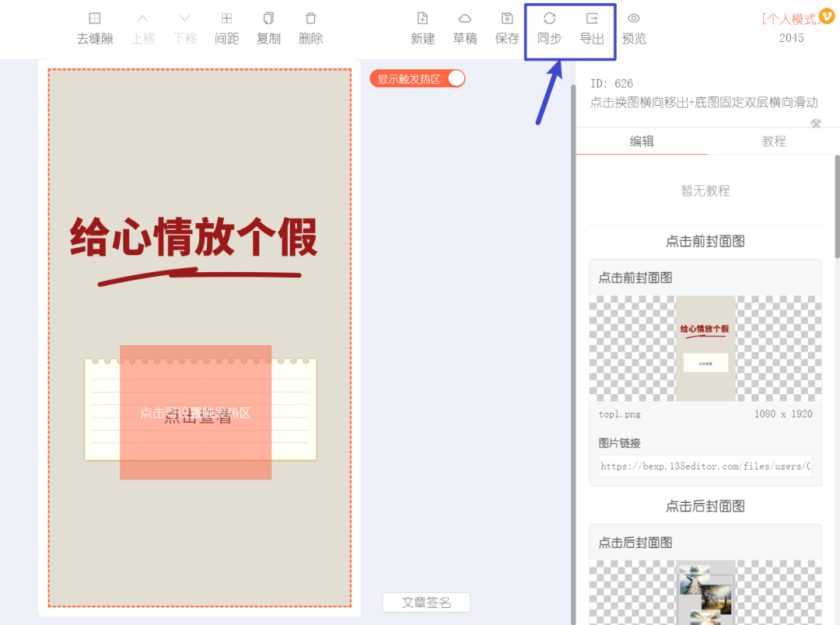Screen dimensions: 840x625
Task: Open 草稿 drafts cloud icon
Action: (x=465, y=19)
